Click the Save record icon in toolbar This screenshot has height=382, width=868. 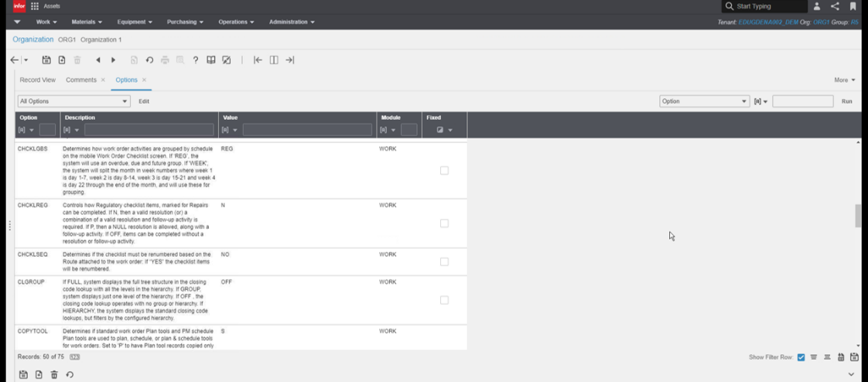coord(46,60)
